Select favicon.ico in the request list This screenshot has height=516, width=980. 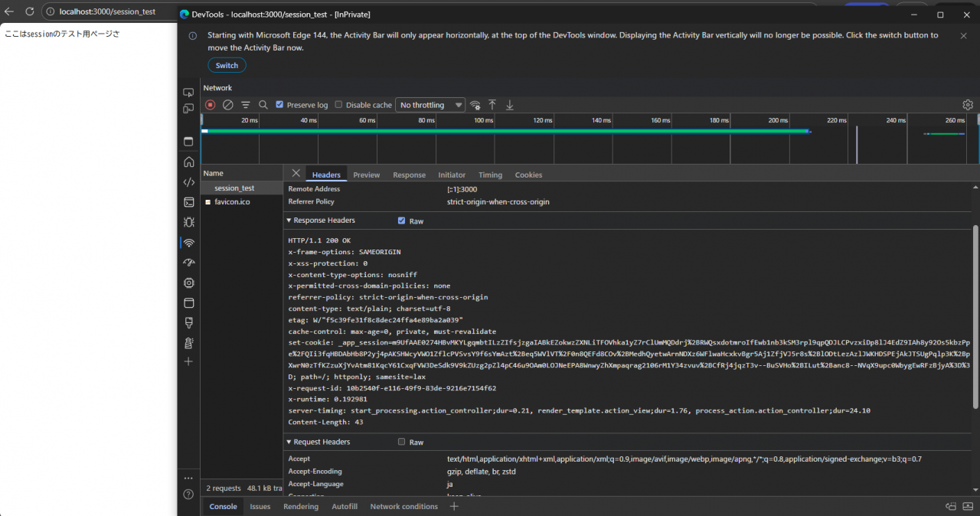[x=231, y=202]
